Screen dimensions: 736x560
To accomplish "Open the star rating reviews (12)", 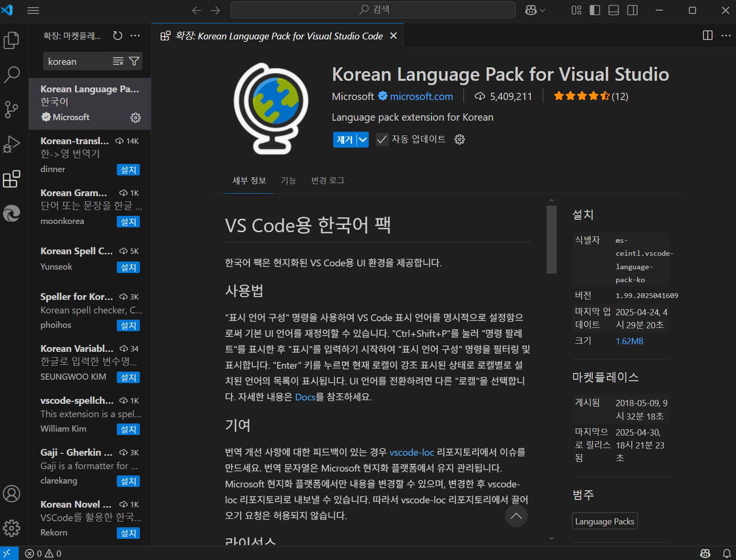I will (591, 96).
